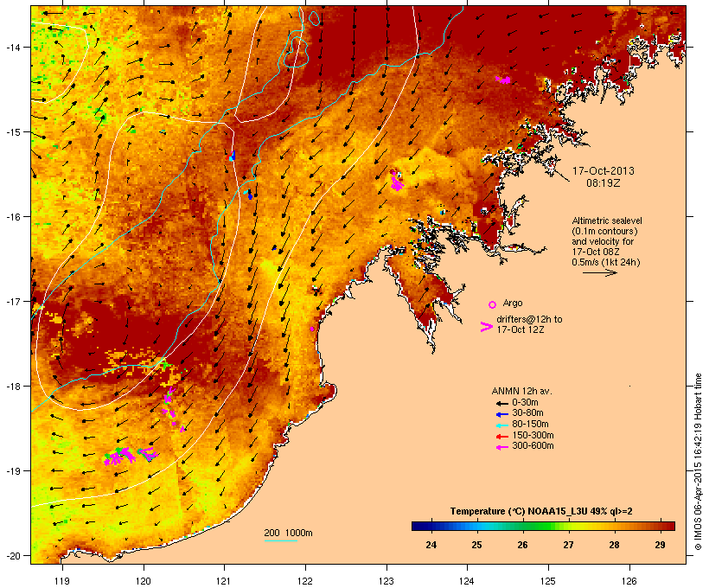Click the small closed cyan contour loop at top
Image resolution: width=709 pixels, height=588 pixels.
tap(314, 18)
